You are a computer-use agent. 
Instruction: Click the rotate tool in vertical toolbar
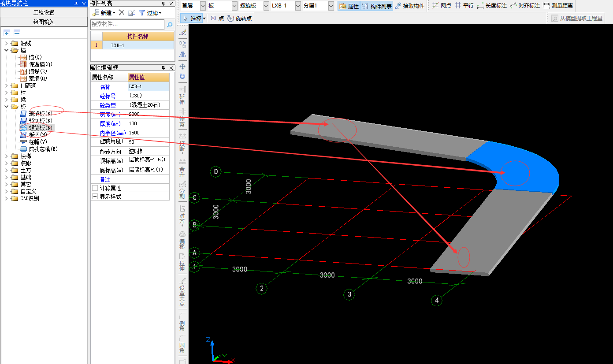pos(182,77)
